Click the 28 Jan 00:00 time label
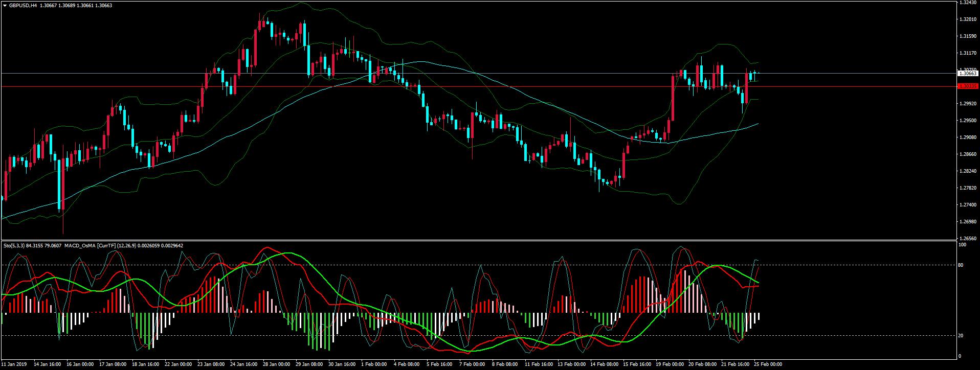 (277, 364)
